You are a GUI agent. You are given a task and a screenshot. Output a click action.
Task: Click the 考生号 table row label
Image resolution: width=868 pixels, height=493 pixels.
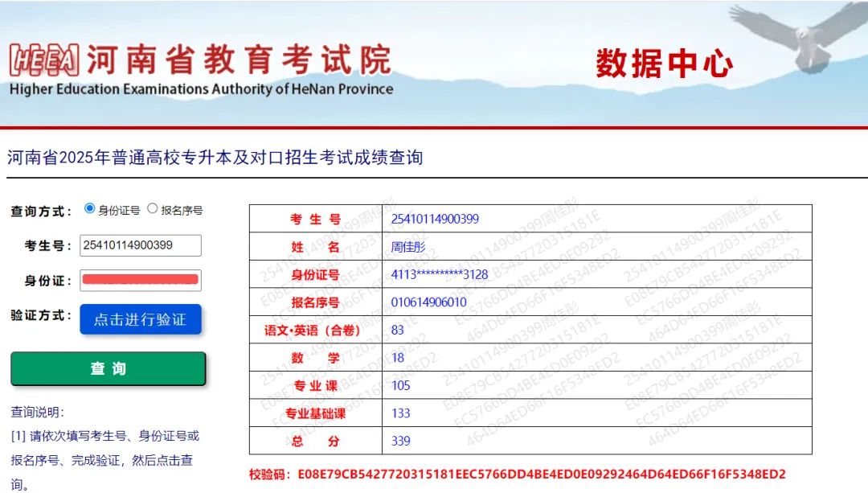(316, 219)
